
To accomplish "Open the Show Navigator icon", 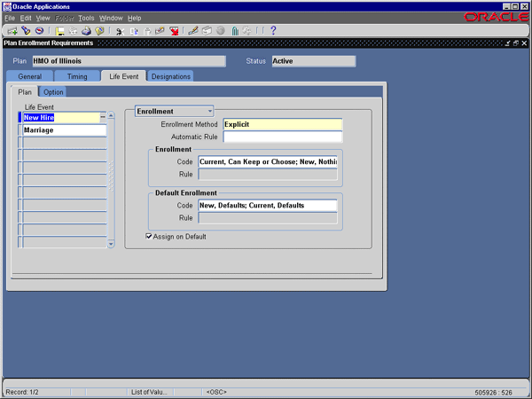I will pyautogui.click(x=39, y=31).
